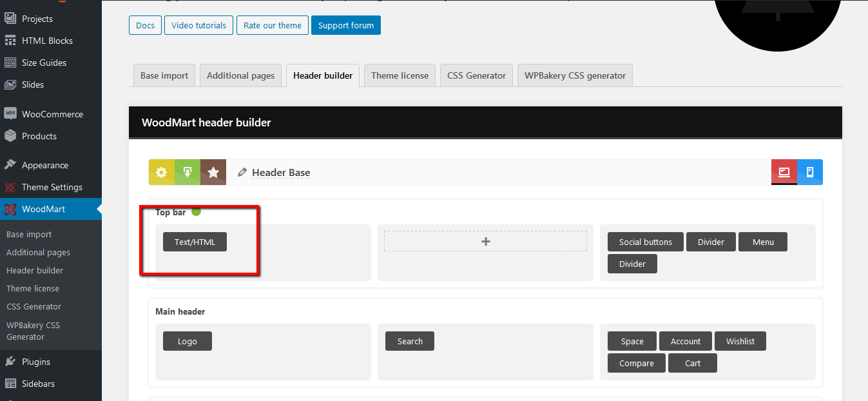The width and height of the screenshot is (868, 401).
Task: Open Additional pages submenu link
Action: coord(38,252)
